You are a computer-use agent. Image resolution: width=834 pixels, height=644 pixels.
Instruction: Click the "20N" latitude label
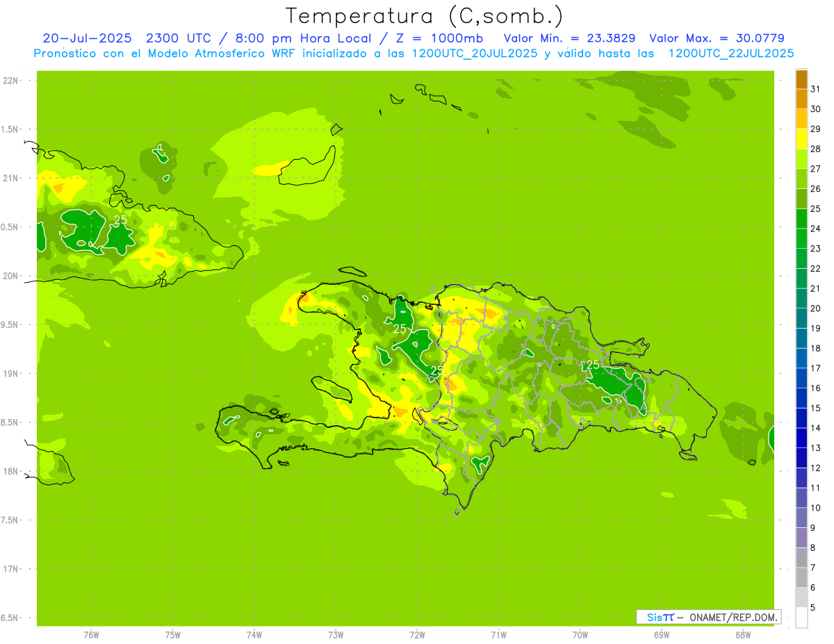(10, 276)
